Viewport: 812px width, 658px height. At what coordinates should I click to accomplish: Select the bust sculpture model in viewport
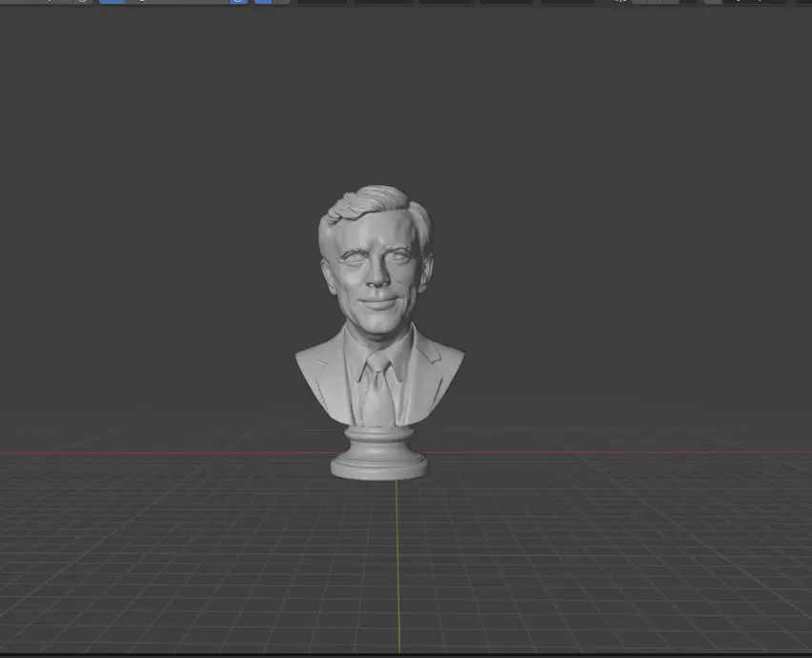point(379,332)
